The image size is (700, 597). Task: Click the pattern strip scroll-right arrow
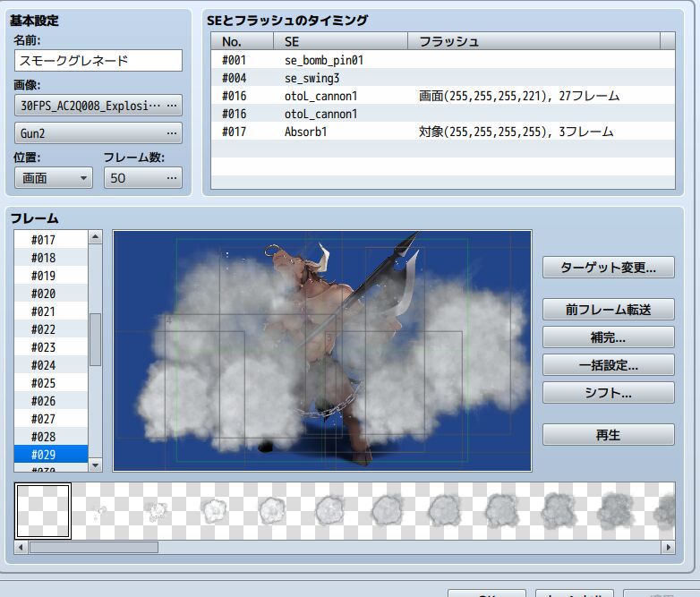point(668,547)
